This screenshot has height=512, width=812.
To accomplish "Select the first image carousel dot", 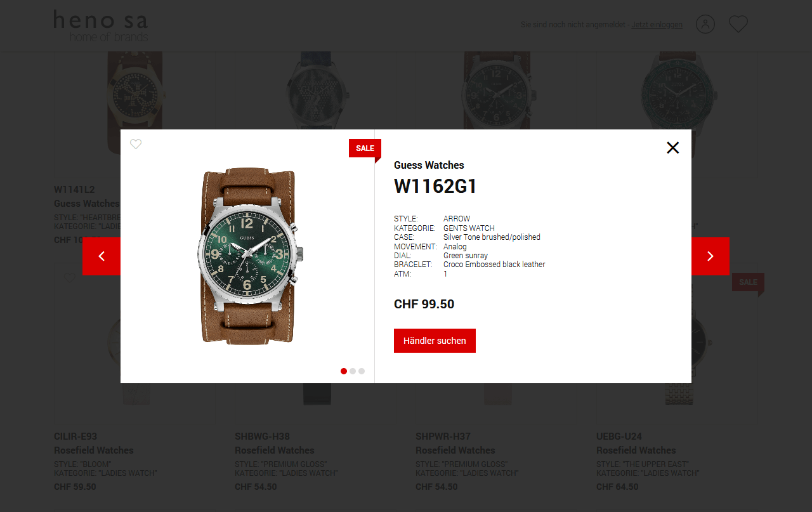I will 344,371.
